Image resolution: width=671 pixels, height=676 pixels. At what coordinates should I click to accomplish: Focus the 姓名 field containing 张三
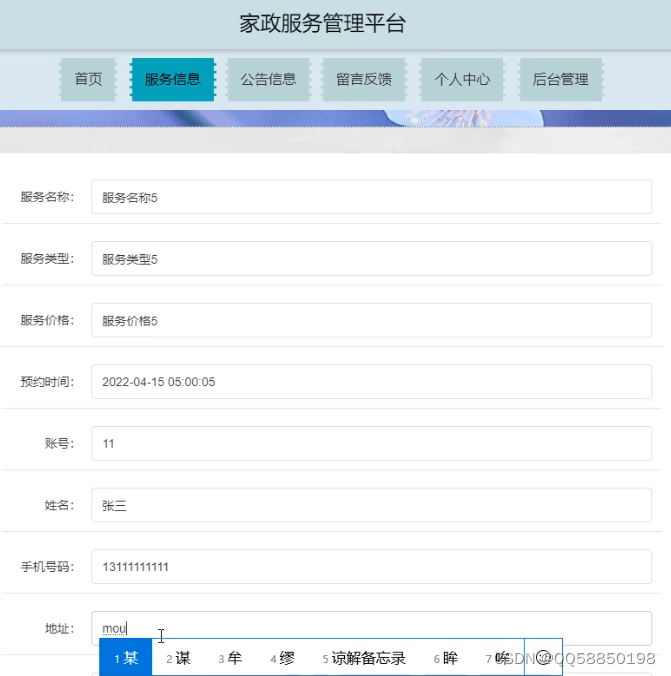tap(371, 505)
